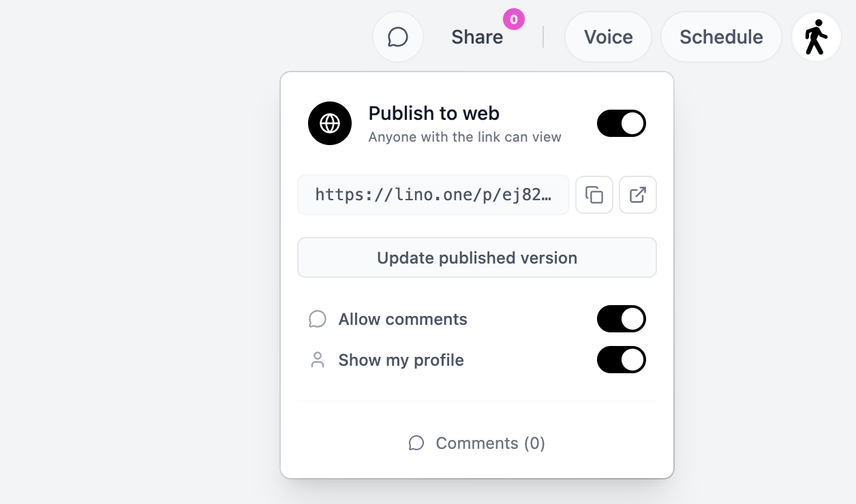Click the pink notification badge on Share

click(x=514, y=20)
